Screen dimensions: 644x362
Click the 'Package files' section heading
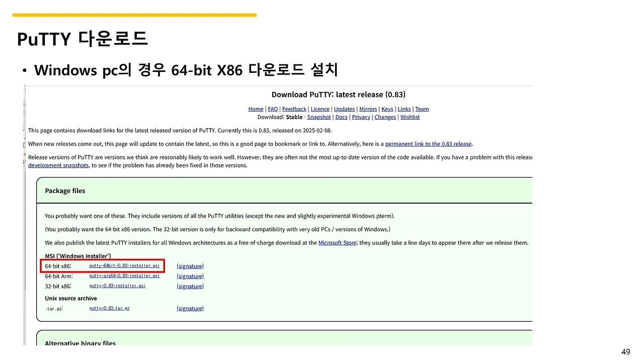coord(65,191)
